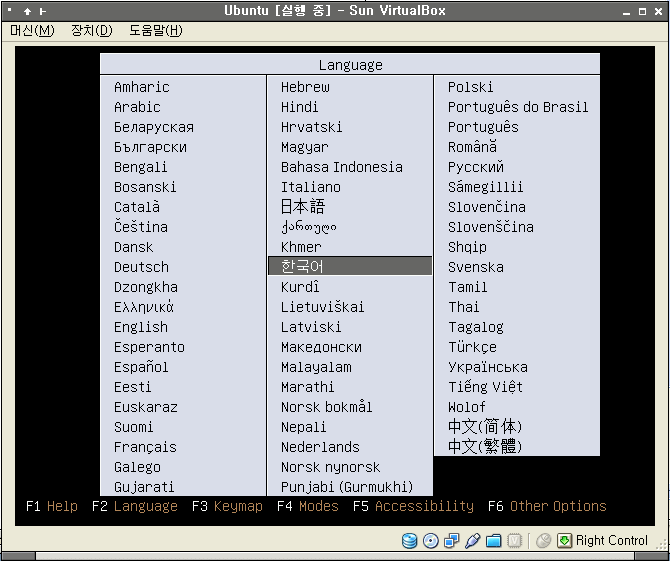This screenshot has height=561, width=670.
Task: Open the 도움말(H) menu
Action: pos(156,30)
